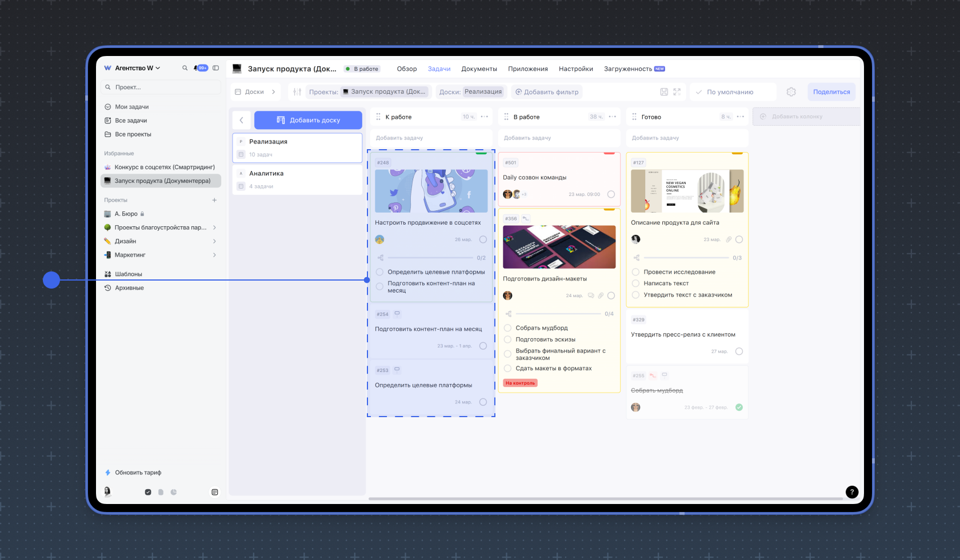Click the save view icon in toolbar

[x=664, y=92]
